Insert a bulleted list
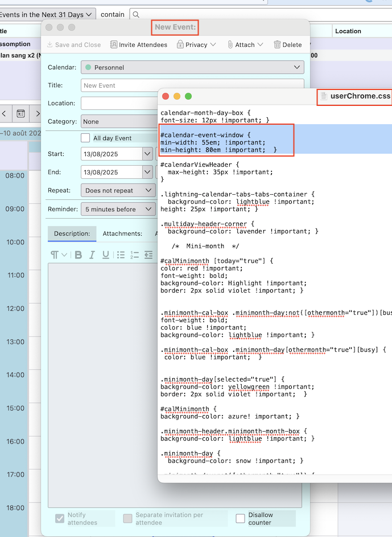Viewport: 392px width, 537px height. 121,255
